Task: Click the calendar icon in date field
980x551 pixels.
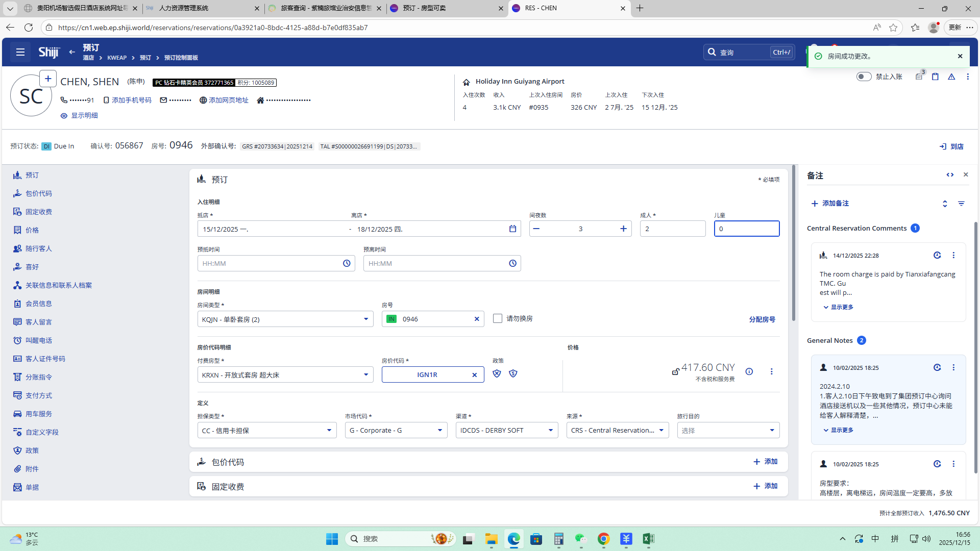Action: point(512,229)
